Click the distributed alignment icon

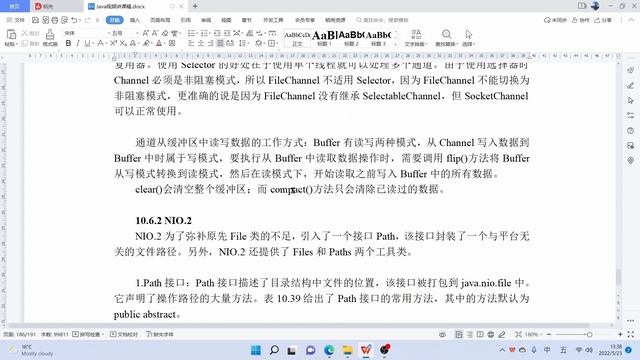tap(230, 43)
